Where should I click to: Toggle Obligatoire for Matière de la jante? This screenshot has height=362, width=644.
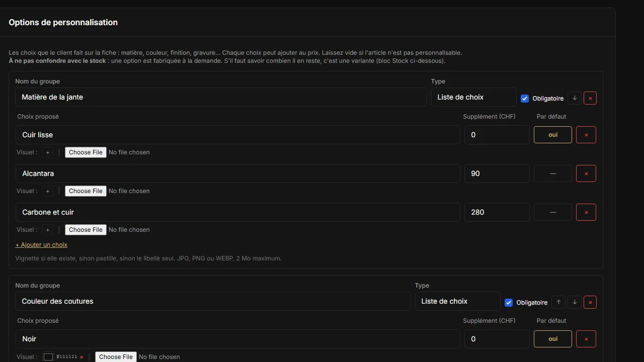click(525, 99)
